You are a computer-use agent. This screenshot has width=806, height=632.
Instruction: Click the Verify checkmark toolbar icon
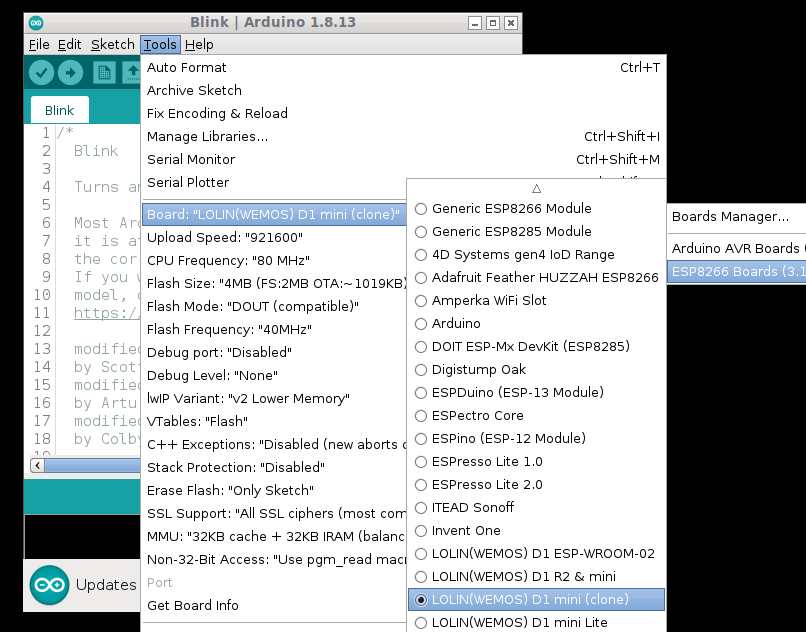(41, 73)
